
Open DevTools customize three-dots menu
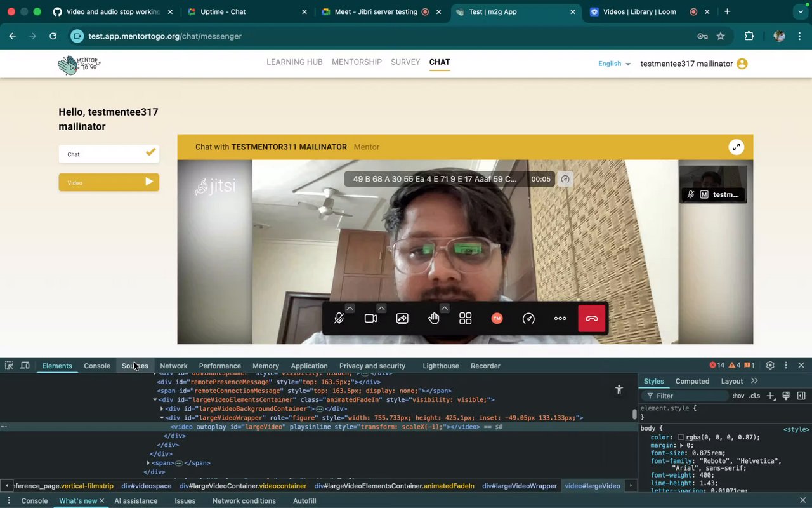(x=786, y=366)
